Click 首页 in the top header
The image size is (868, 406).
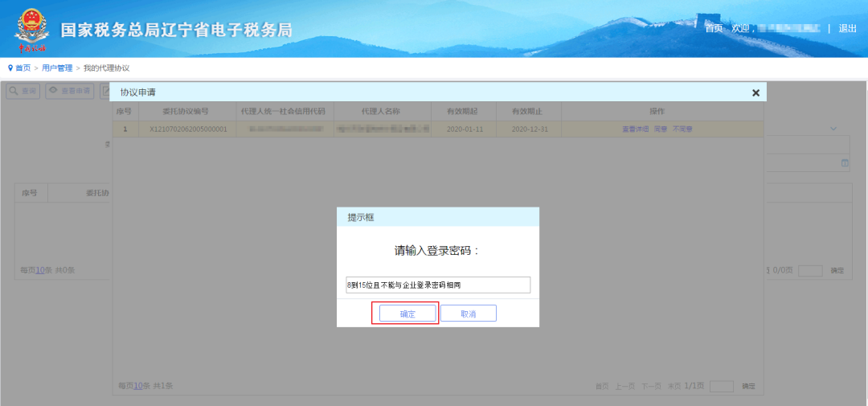714,28
